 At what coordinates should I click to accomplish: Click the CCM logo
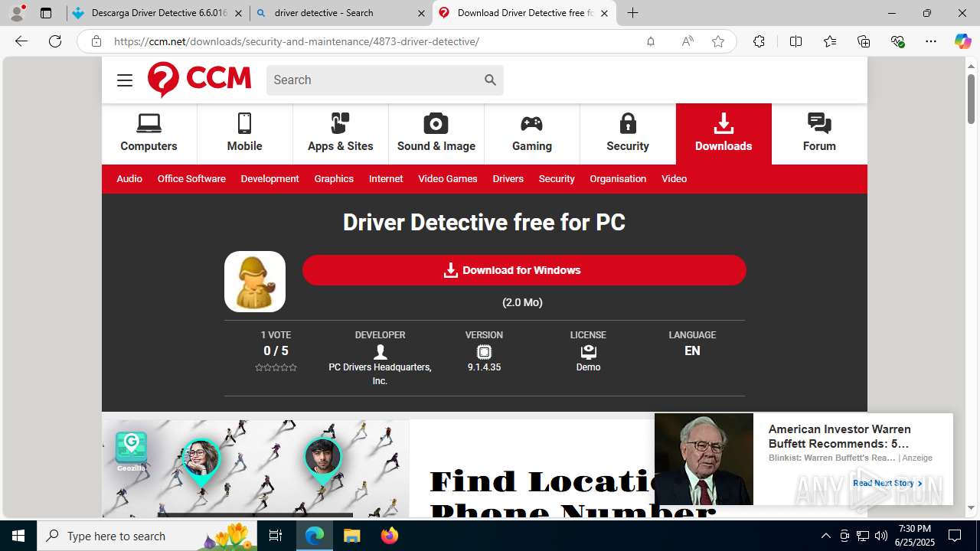pos(199,79)
